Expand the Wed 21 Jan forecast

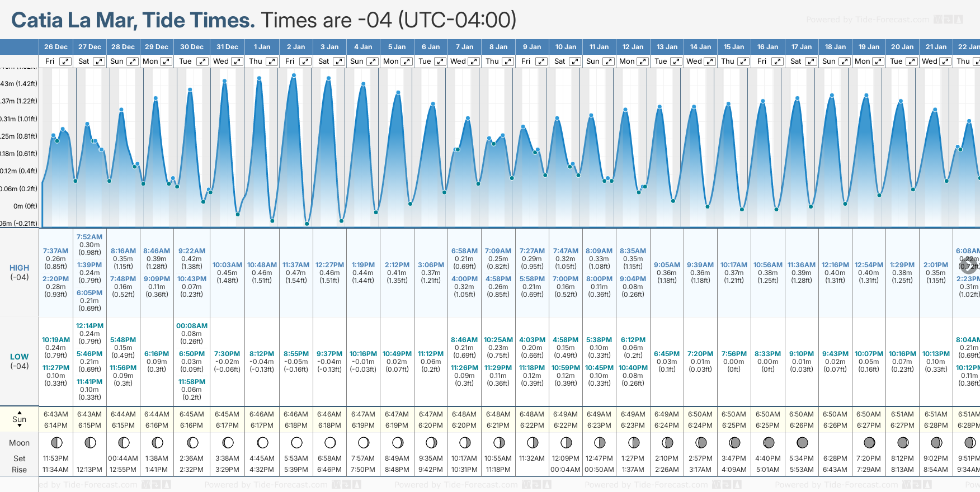click(945, 61)
